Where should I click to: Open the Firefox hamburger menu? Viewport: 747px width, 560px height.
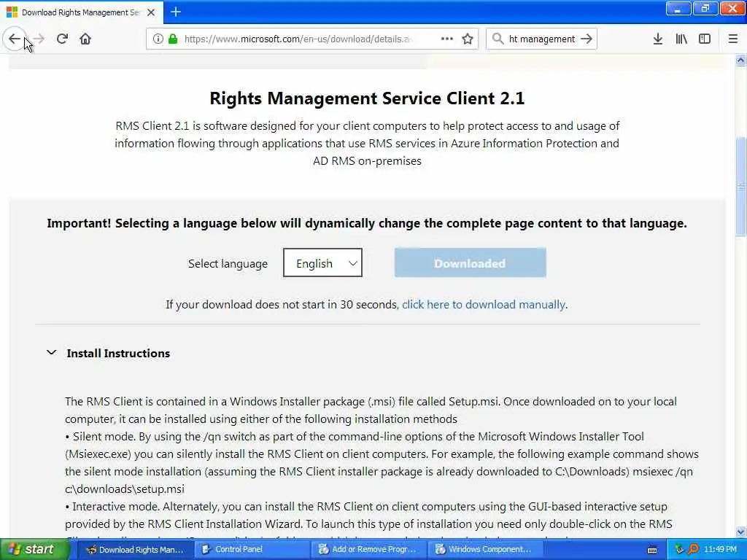[733, 39]
